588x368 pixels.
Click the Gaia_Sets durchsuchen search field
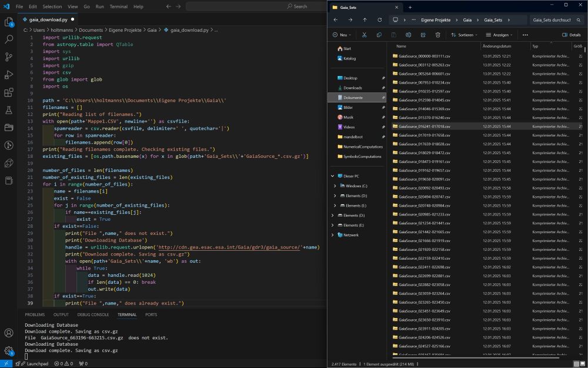tap(556, 20)
